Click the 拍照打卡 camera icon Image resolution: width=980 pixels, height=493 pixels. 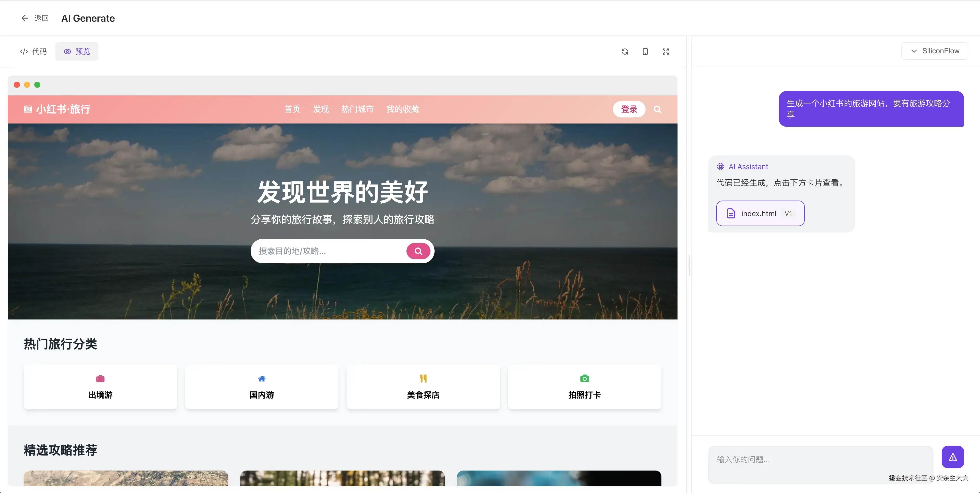(x=584, y=379)
